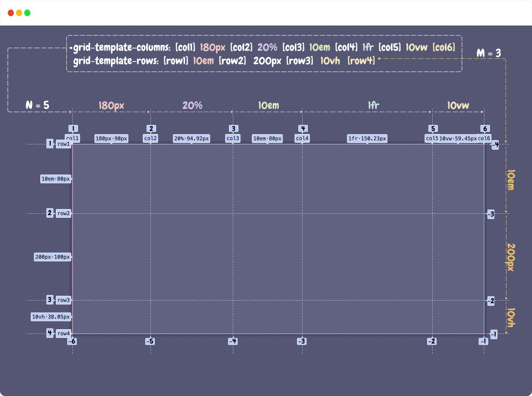Select the -5 line number badge

click(x=150, y=341)
